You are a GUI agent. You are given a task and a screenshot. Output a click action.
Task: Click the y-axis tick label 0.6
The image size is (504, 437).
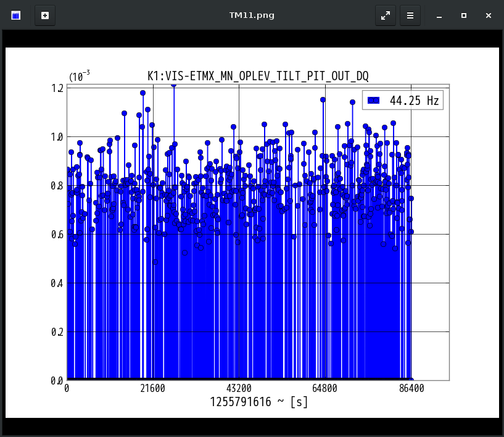point(57,235)
